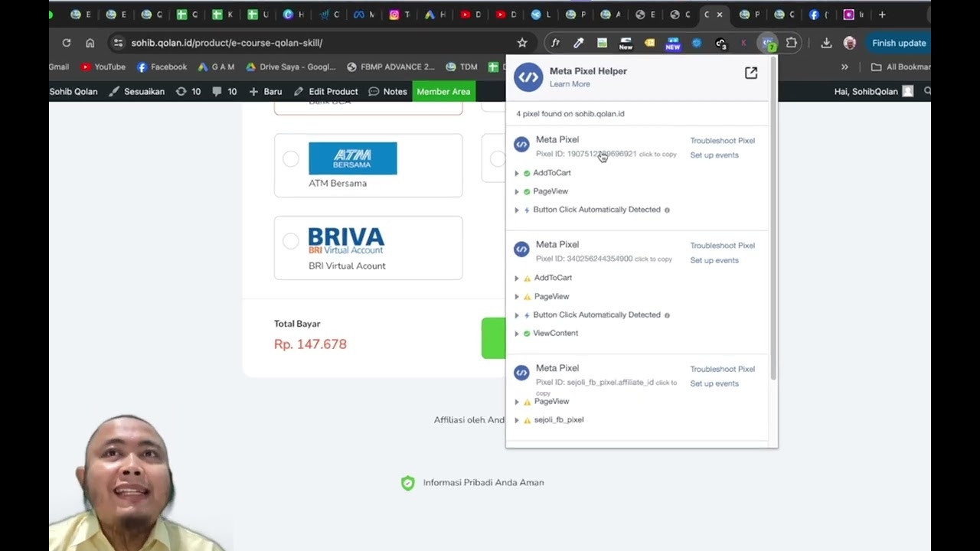Switch to the Meta browser tab

click(364, 15)
